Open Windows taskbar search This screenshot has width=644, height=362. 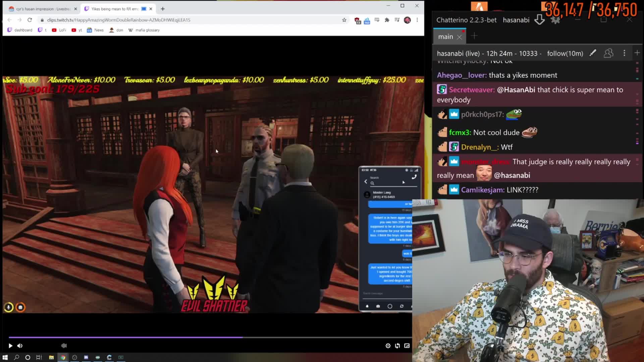16,357
